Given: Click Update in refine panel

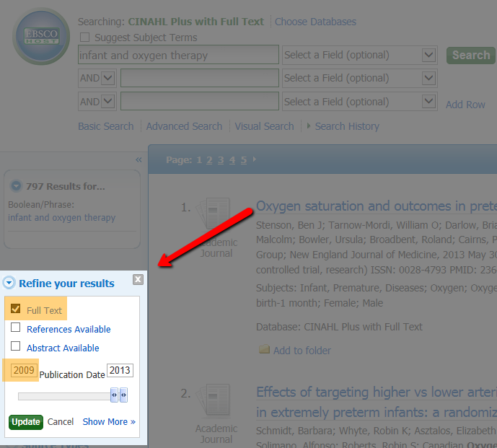Looking at the screenshot, I should [26, 422].
